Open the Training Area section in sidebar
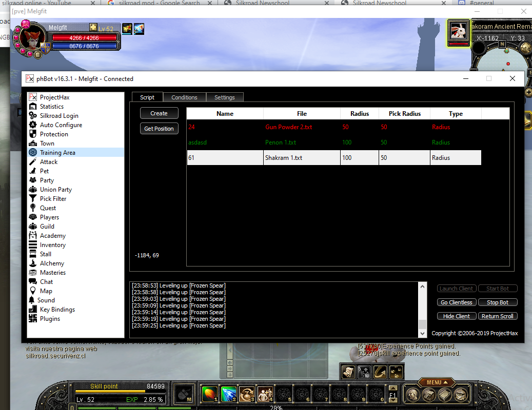This screenshot has width=532, height=410. 57,153
